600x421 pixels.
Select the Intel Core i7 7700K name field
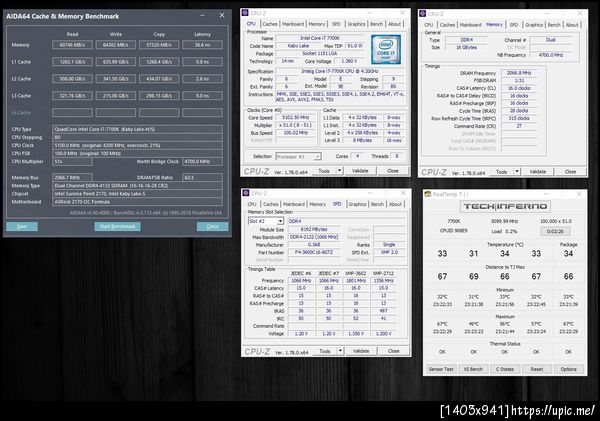[320, 38]
